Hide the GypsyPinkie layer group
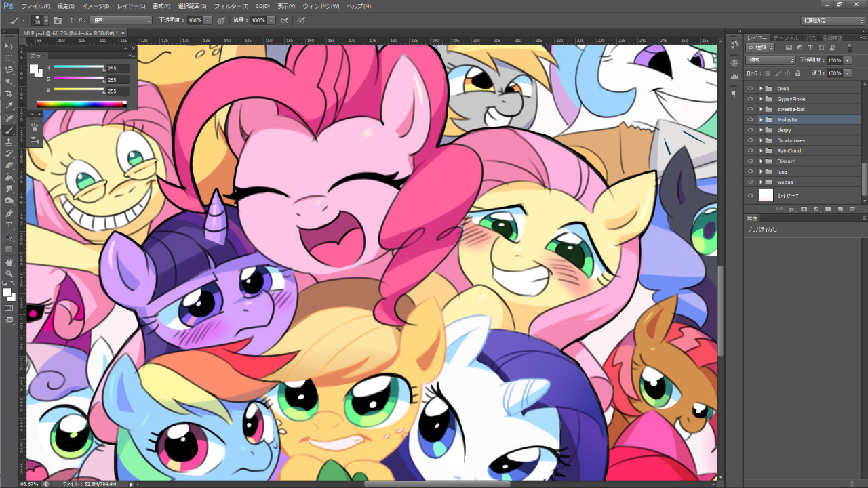Screen dimensions: 868x488 (750, 99)
